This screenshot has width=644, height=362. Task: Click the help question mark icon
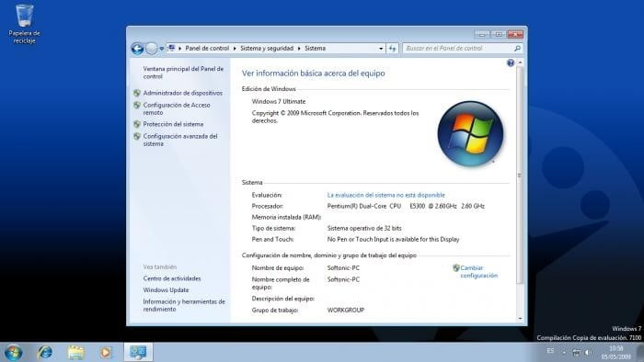[x=511, y=62]
